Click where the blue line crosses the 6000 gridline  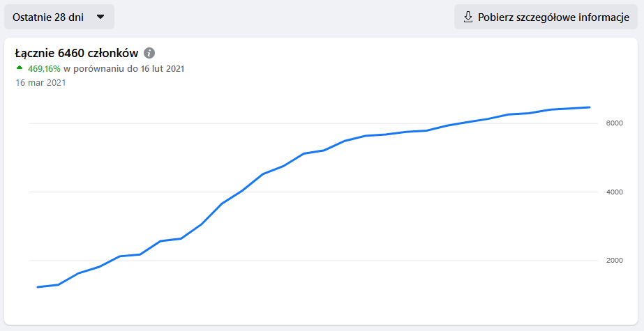pos(458,124)
